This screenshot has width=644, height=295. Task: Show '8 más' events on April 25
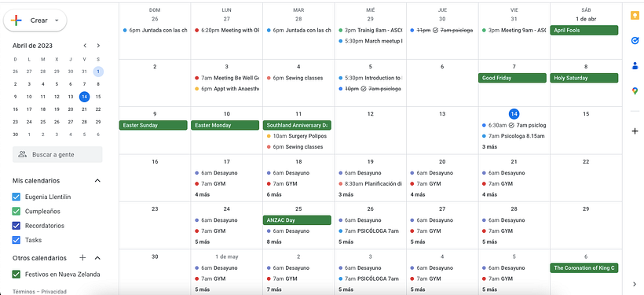tap(273, 242)
